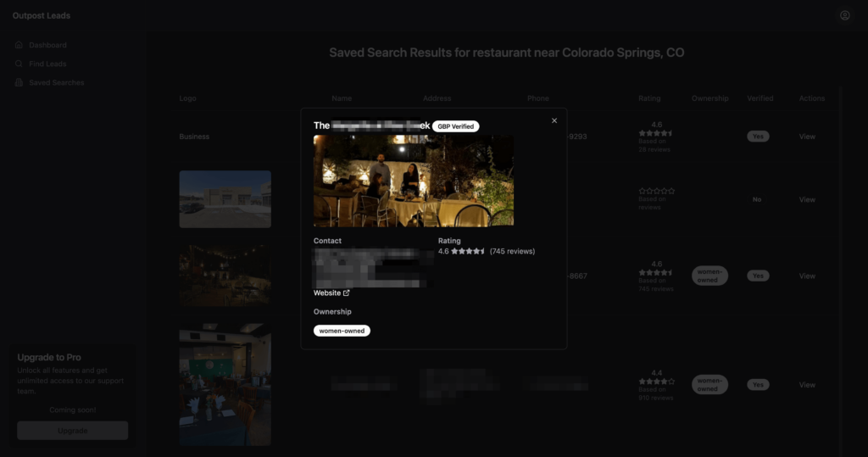
Task: Click the Rating column header
Action: 649,98
